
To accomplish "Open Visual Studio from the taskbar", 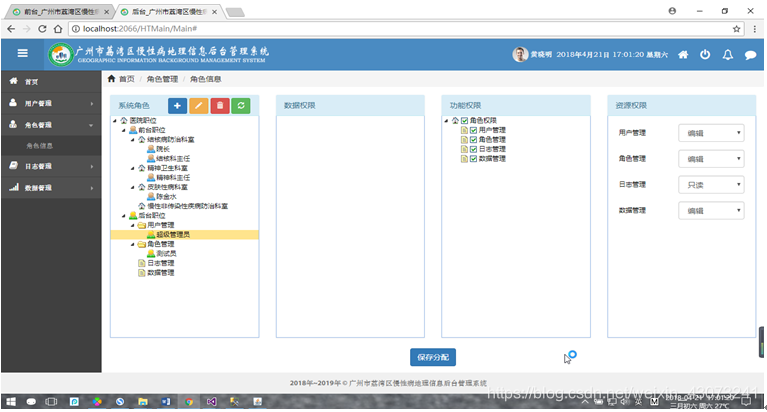I will [x=211, y=402].
